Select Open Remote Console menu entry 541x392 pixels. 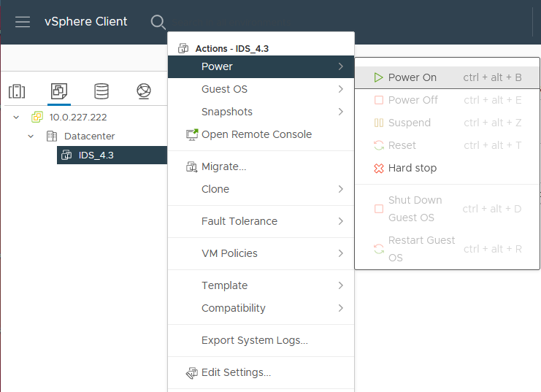pyautogui.click(x=261, y=134)
